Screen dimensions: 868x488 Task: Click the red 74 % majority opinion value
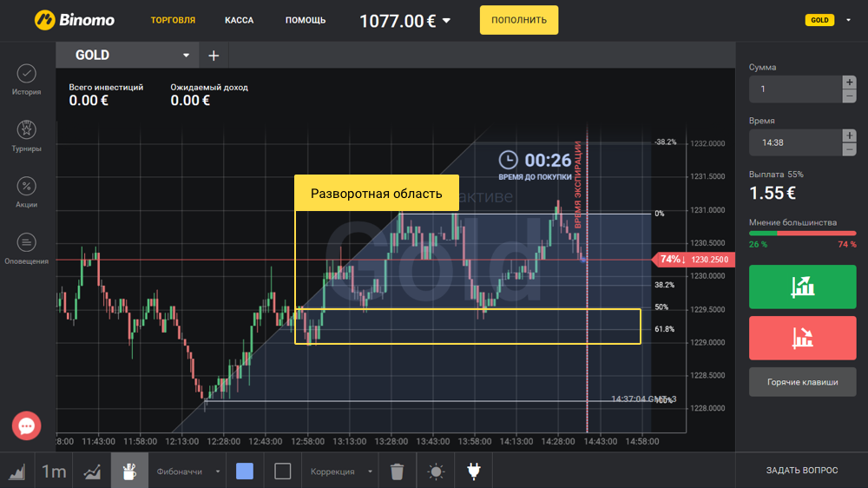847,244
